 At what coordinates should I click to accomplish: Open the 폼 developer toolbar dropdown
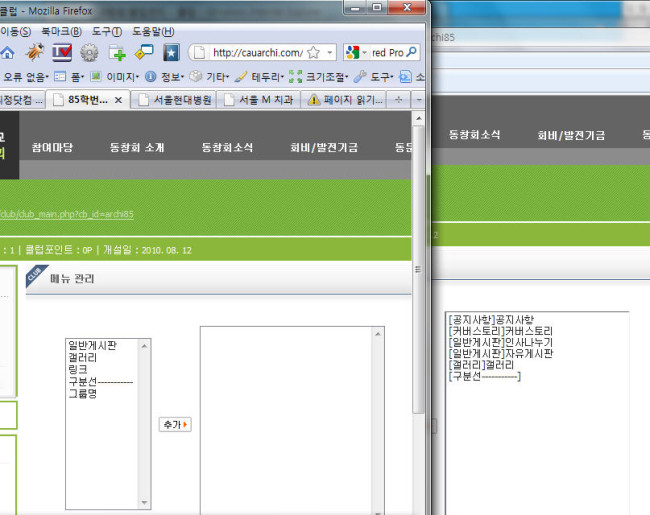70,77
